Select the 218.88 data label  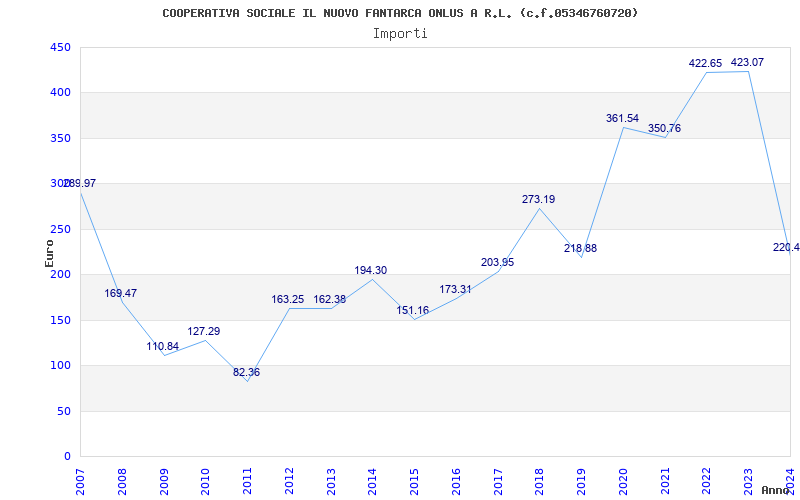[580, 248]
